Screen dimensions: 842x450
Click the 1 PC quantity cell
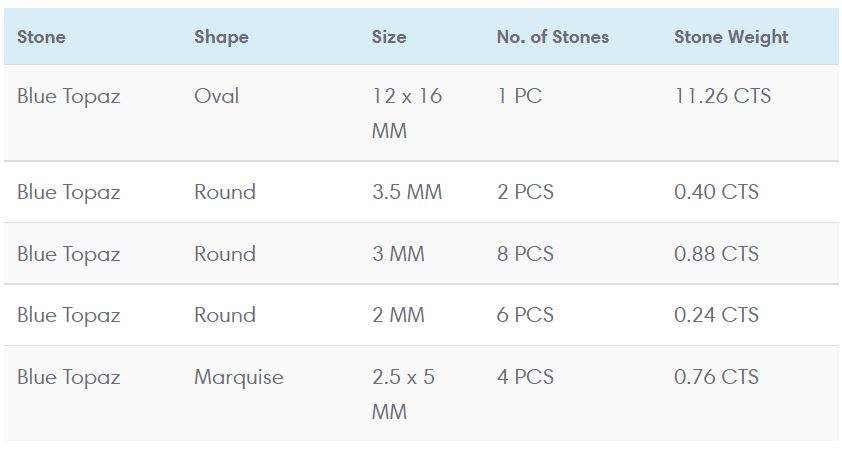519,97
